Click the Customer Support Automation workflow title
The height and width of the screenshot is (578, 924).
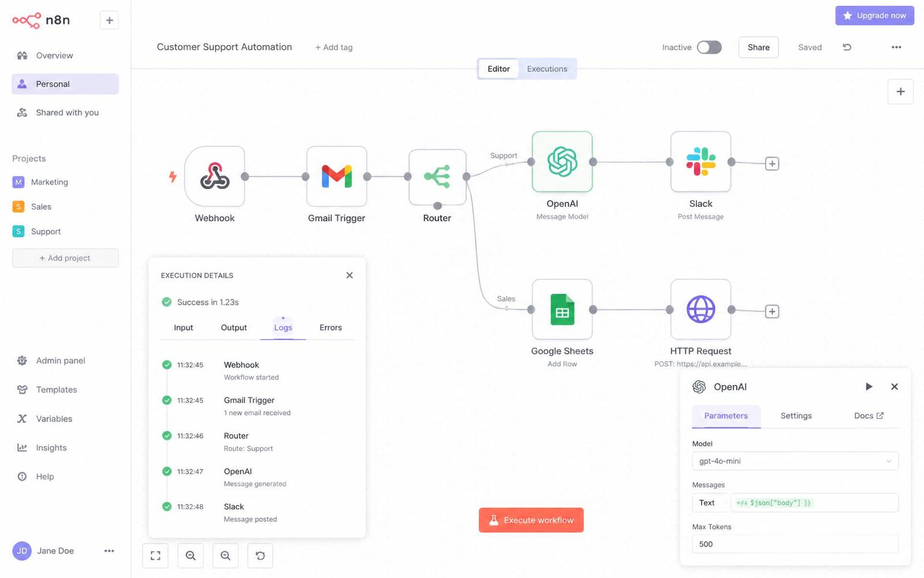coord(225,47)
